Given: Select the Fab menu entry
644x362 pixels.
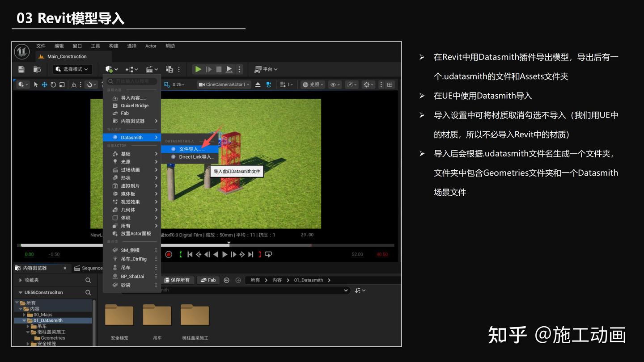Looking at the screenshot, I should click(131, 113).
